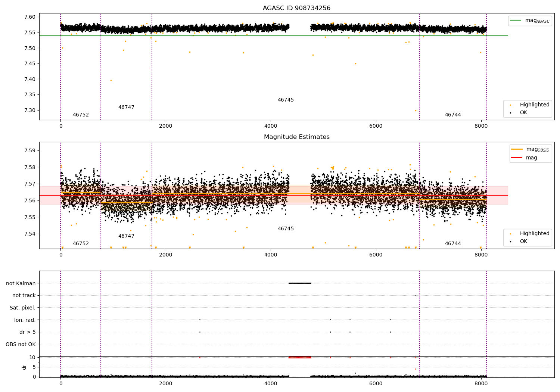Image resolution: width=560 pixels, height=392 pixels.
Task: Click the green line sample beside mag AGASC
Action: click(516, 21)
